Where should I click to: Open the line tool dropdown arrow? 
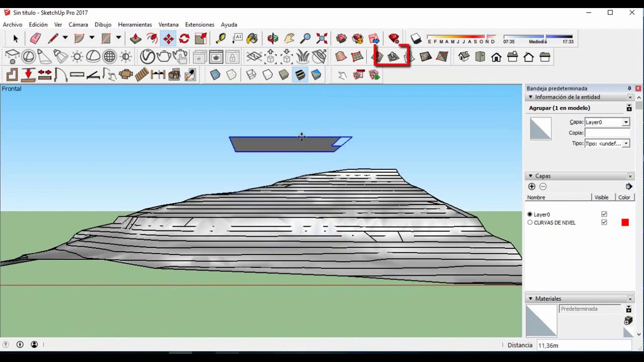[x=65, y=38]
